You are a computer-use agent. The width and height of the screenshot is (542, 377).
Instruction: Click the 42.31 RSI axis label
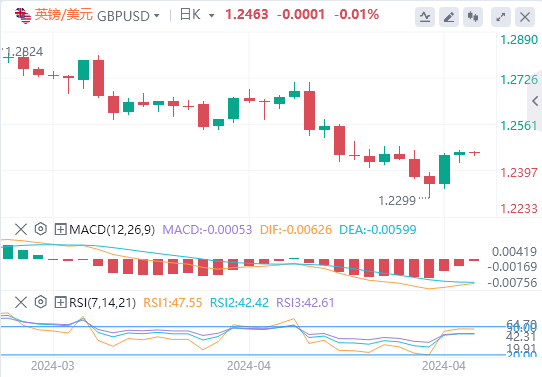[521, 337]
